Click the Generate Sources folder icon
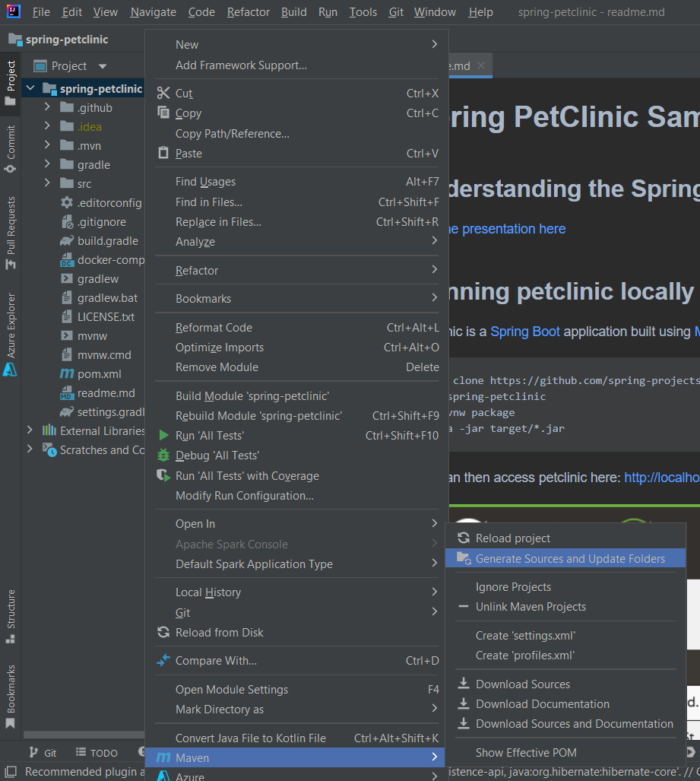The width and height of the screenshot is (700, 781). 464,558
